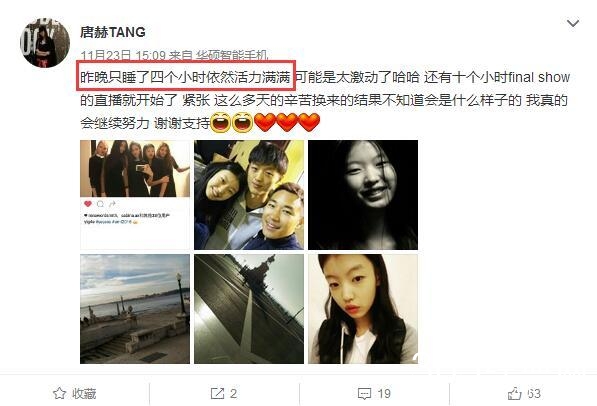Click the comment count 19
This screenshot has width=597, height=406.
pos(384,393)
